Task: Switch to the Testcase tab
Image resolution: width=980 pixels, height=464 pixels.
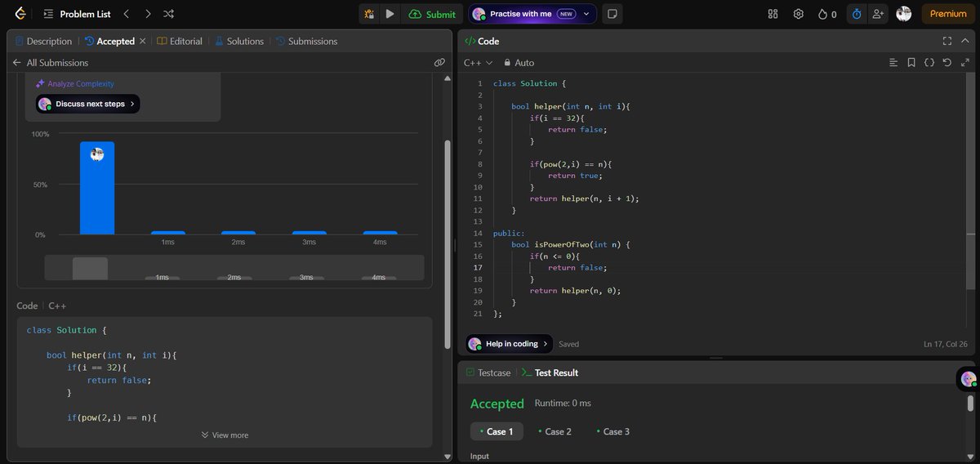Action: (x=488, y=373)
